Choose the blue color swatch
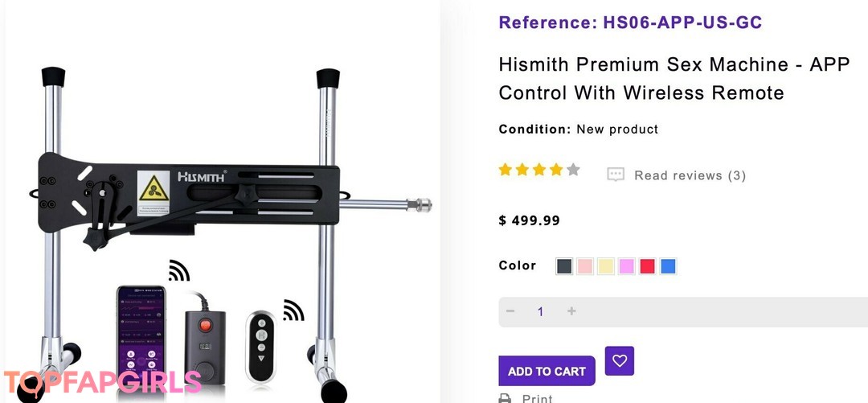The height and width of the screenshot is (403, 868). click(x=668, y=266)
